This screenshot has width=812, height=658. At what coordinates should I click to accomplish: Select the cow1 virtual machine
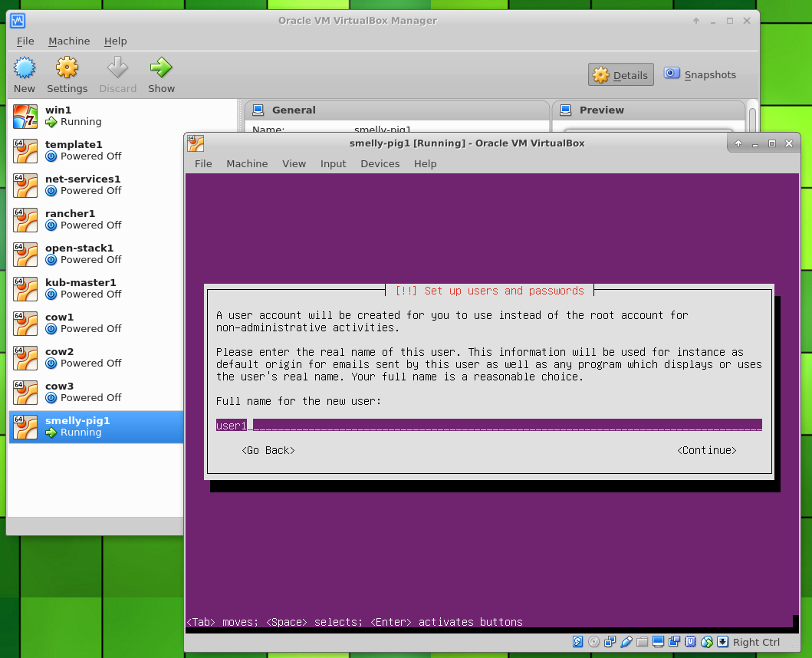[97, 324]
